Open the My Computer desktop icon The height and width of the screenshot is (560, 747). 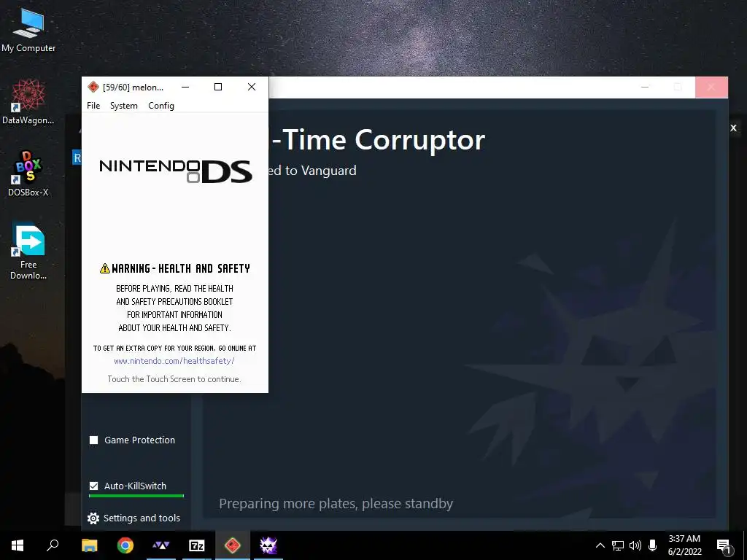pyautogui.click(x=28, y=31)
